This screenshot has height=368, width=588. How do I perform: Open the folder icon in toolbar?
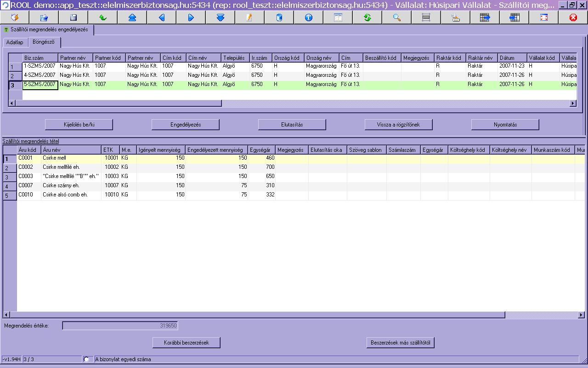click(44, 17)
